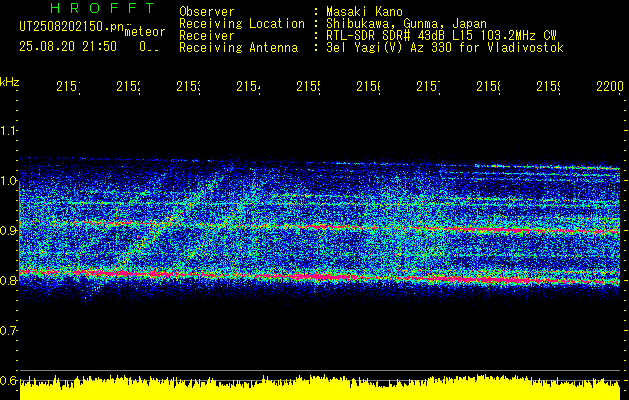Click the 0.7 kHz axis label
The image size is (629, 400).
[8, 331]
